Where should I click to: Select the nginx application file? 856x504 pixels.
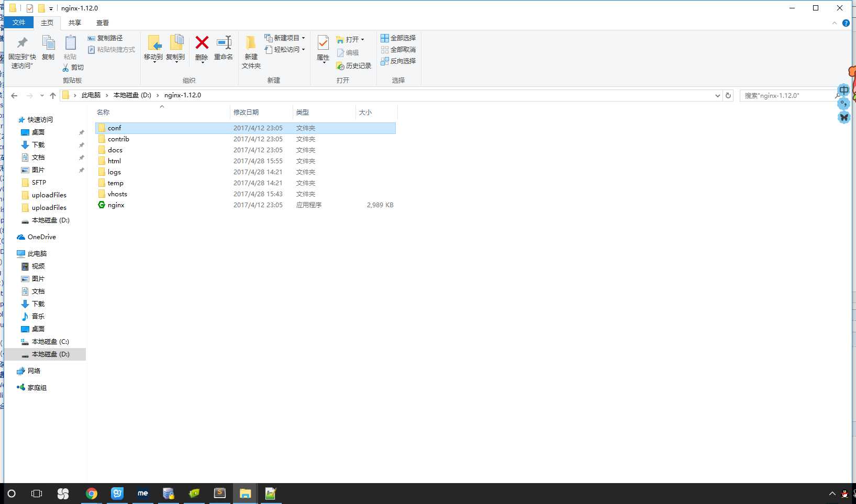click(116, 205)
